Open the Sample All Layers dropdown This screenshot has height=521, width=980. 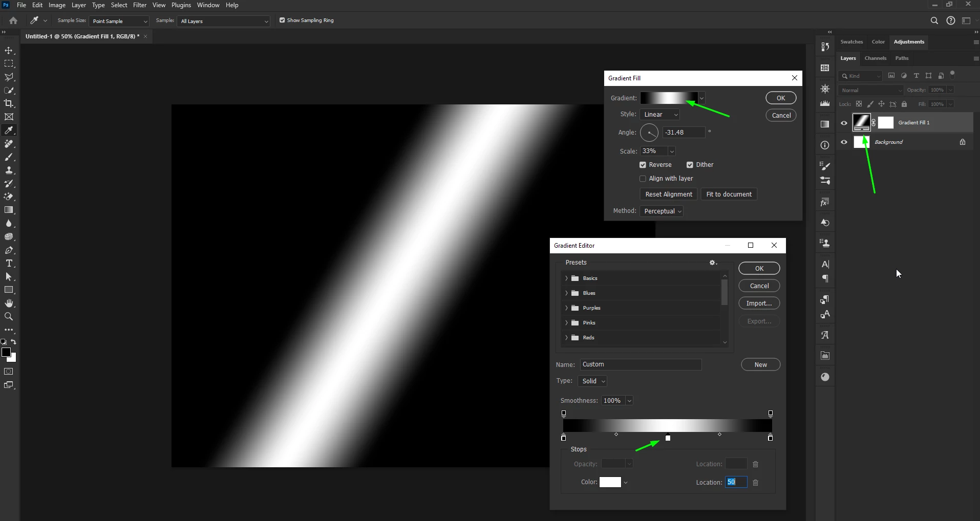coord(223,21)
